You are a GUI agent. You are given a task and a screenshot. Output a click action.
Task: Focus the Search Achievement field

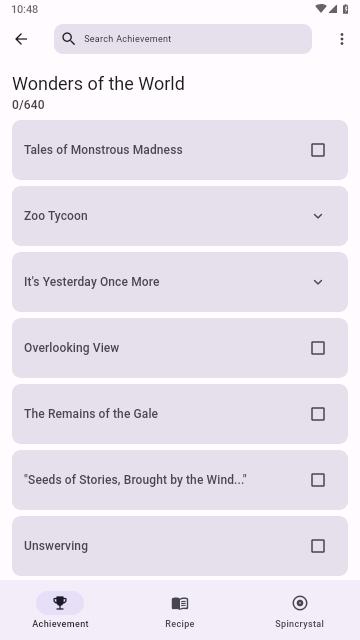point(183,39)
